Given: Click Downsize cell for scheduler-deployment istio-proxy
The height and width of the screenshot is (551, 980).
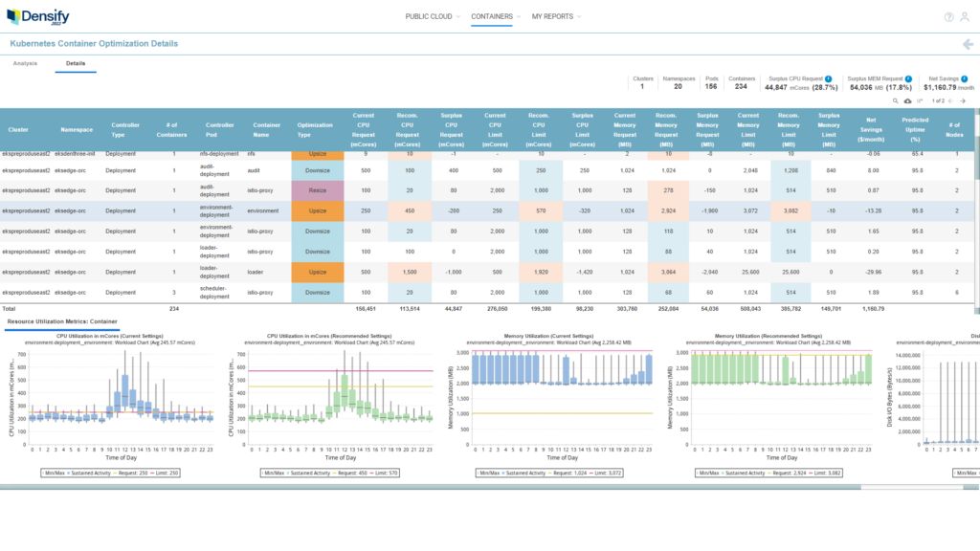Looking at the screenshot, I should point(318,293).
